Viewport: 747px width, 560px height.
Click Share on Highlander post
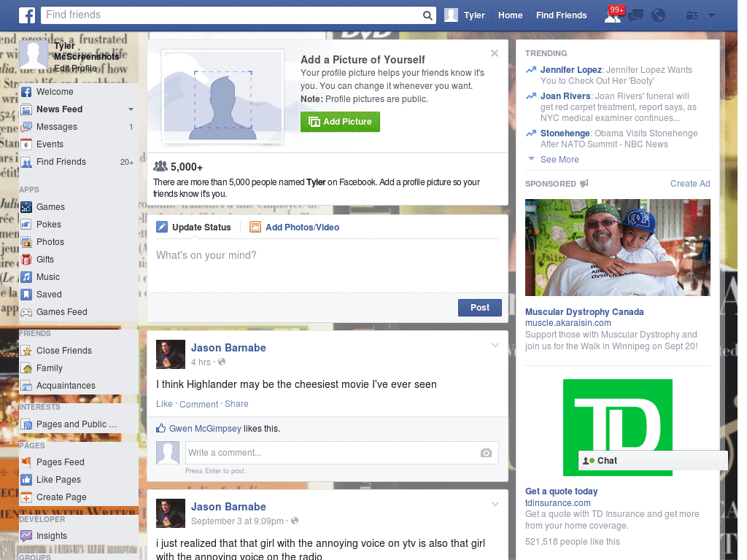tap(236, 404)
